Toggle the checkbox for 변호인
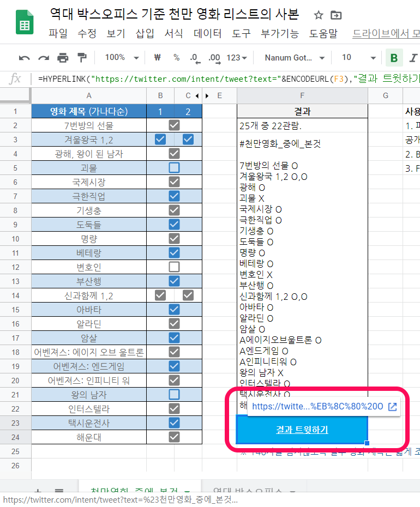420x507 pixels. point(174,267)
